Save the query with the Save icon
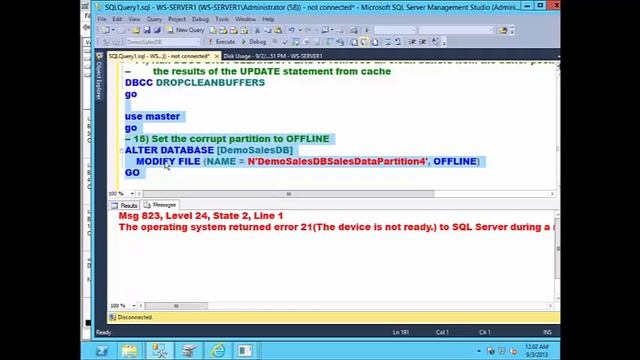Image resolution: width=640 pixels, height=360 pixels. [147, 30]
